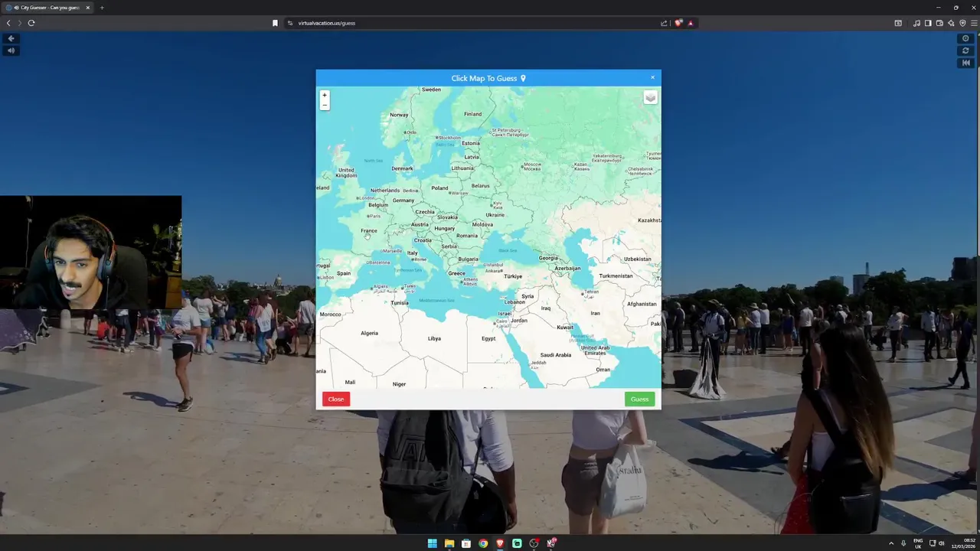
Task: Click Turkmenistan on the map
Action: click(616, 275)
